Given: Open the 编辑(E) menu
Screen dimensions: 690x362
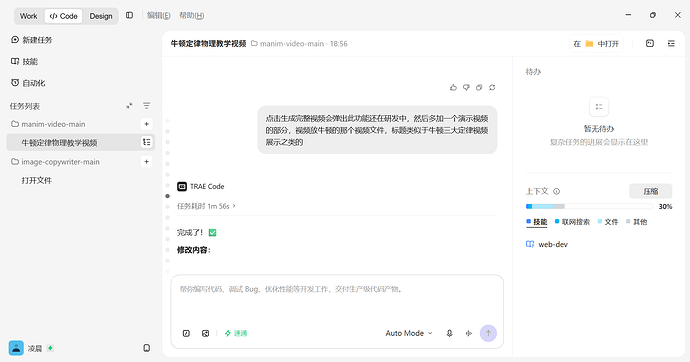Looking at the screenshot, I should point(158,15).
